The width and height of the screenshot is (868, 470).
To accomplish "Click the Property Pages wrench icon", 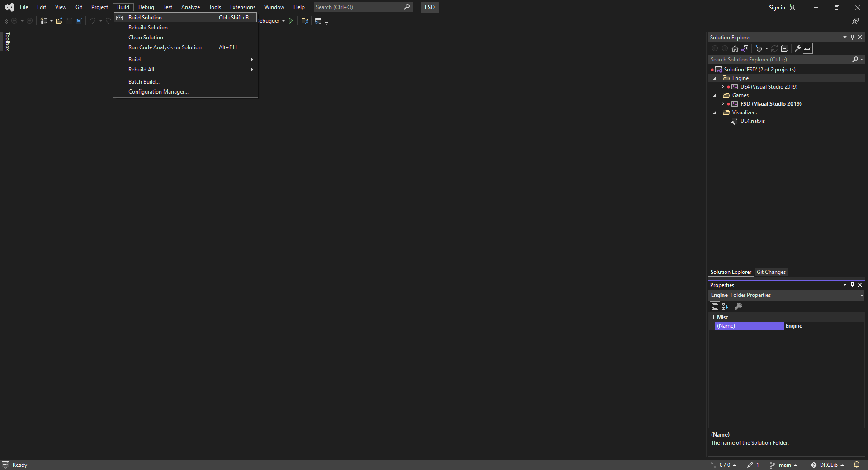I will point(738,306).
